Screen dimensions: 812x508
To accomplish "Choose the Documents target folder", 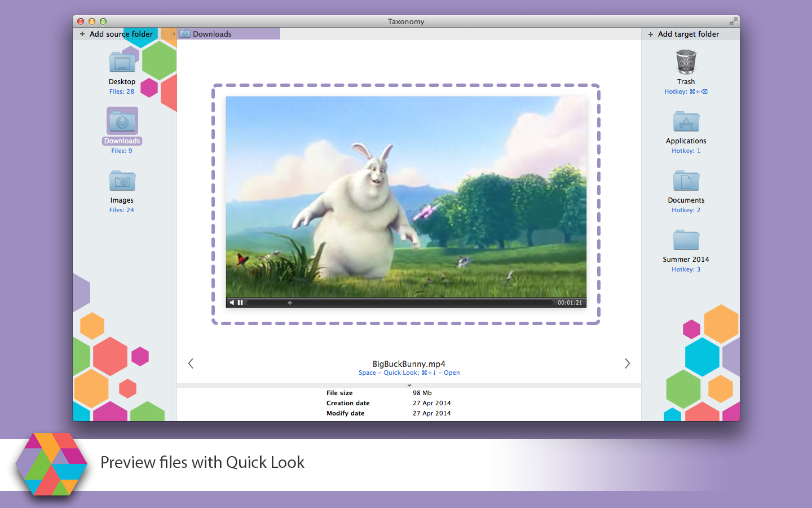I will tap(686, 181).
